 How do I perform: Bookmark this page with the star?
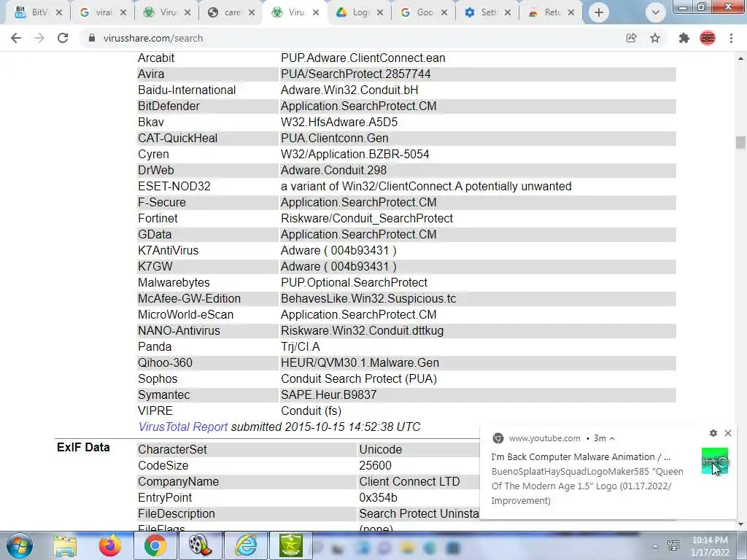click(x=655, y=38)
